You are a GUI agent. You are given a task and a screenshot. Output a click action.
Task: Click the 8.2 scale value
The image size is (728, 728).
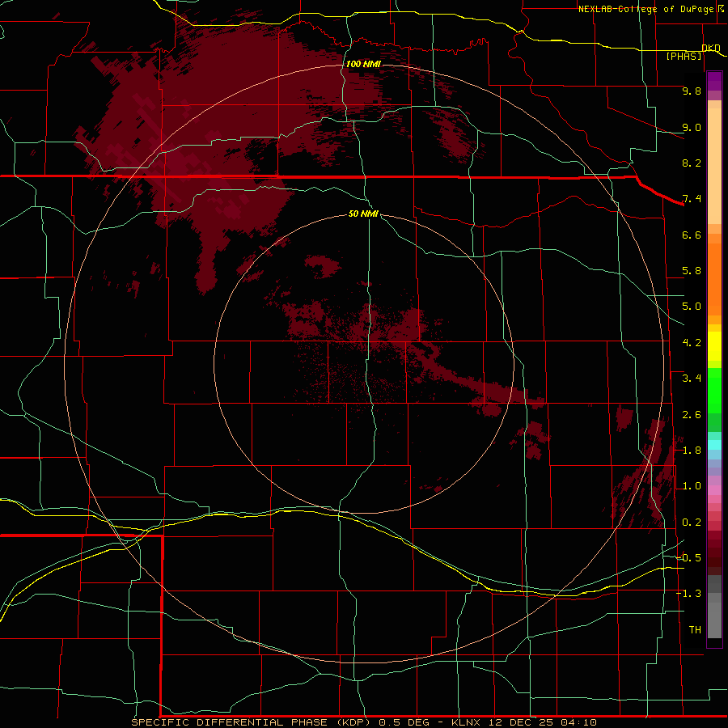[x=692, y=163]
